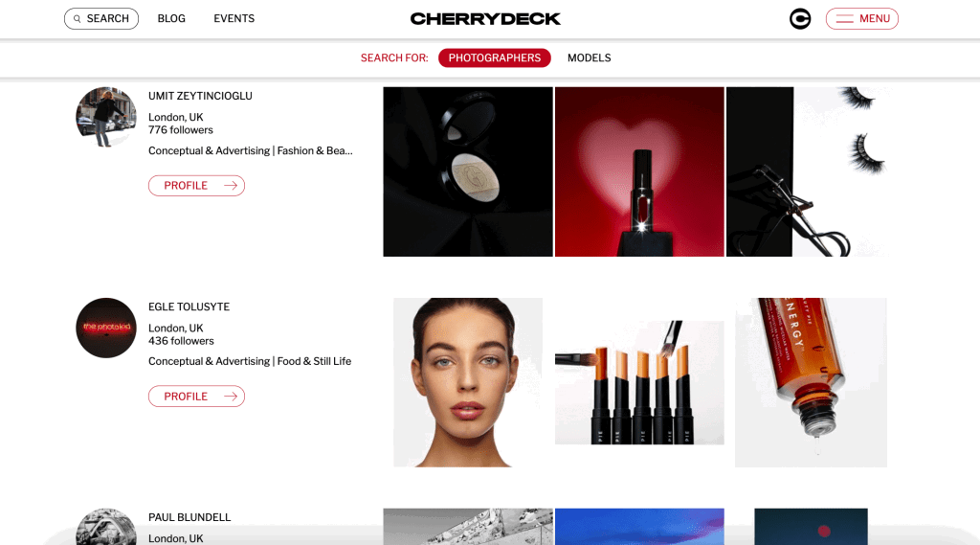Screen dimensions: 980x545
Task: Click arrow icon on Egle's Profile button
Action: click(231, 397)
